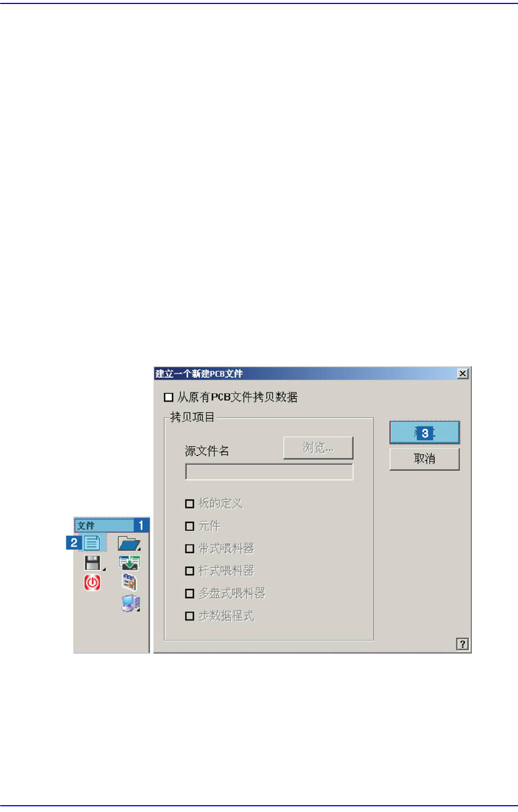Check the 带式喂料器 option
The width and height of the screenshot is (518, 812).
tap(190, 549)
